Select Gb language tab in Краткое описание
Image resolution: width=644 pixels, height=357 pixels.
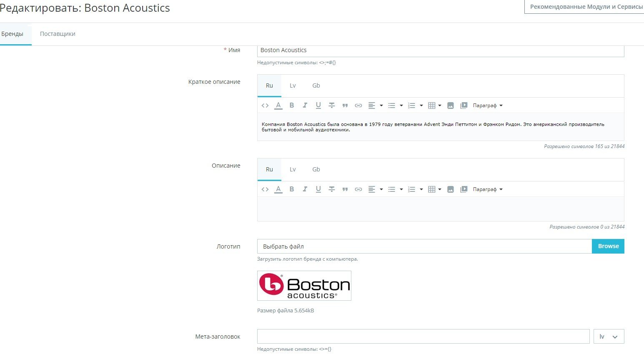(x=316, y=85)
